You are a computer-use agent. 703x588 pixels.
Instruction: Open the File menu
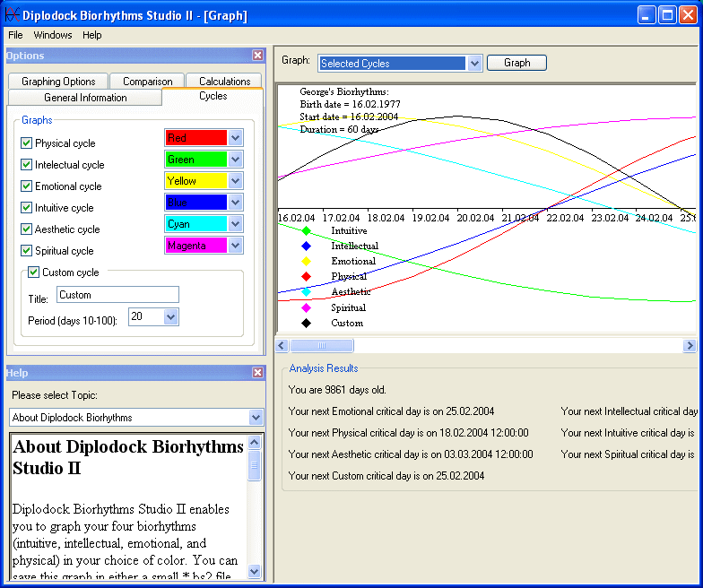15,35
